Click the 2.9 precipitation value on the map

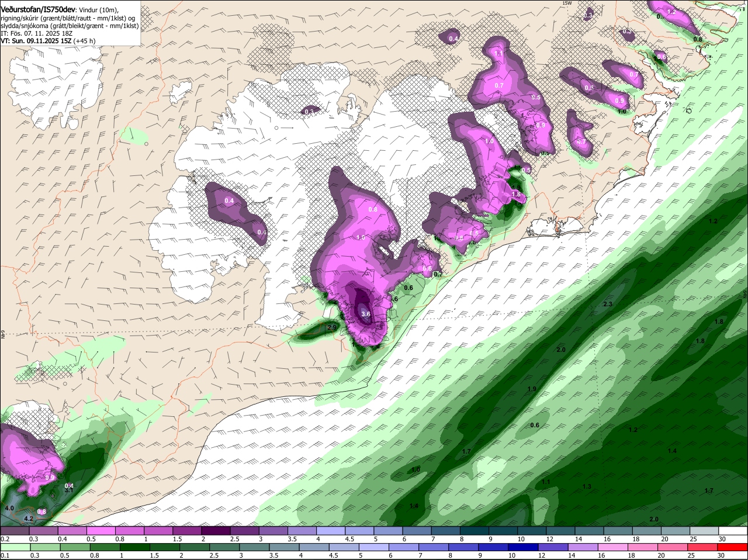(x=332, y=327)
